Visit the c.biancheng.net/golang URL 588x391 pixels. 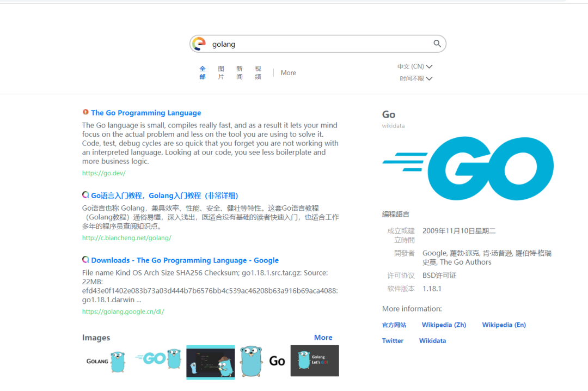pyautogui.click(x=127, y=238)
